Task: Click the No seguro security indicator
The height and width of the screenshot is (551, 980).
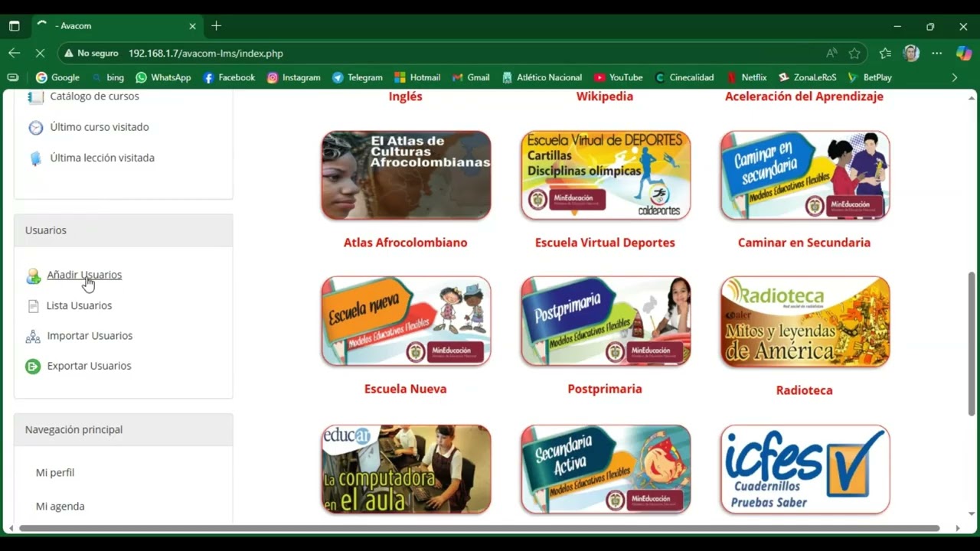Action: coord(91,54)
